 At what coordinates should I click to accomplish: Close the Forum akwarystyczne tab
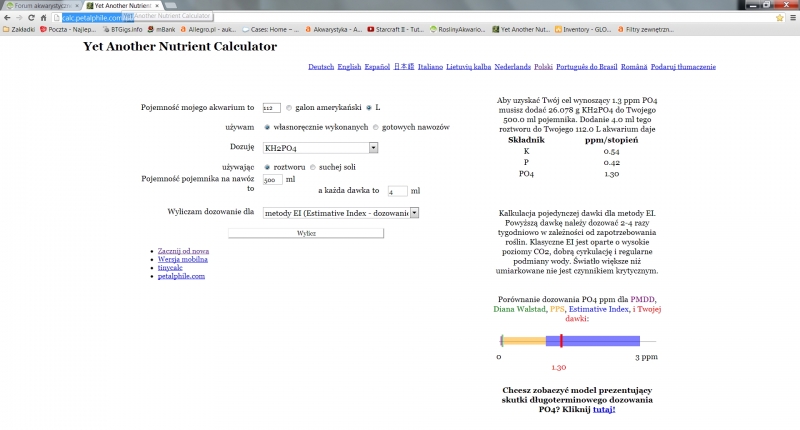point(77,6)
